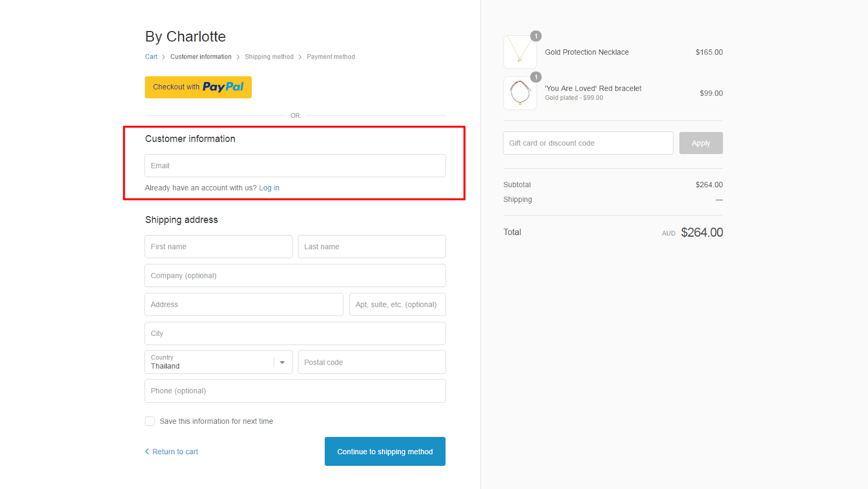
Task: Check Save this information for next time
Action: 150,421
